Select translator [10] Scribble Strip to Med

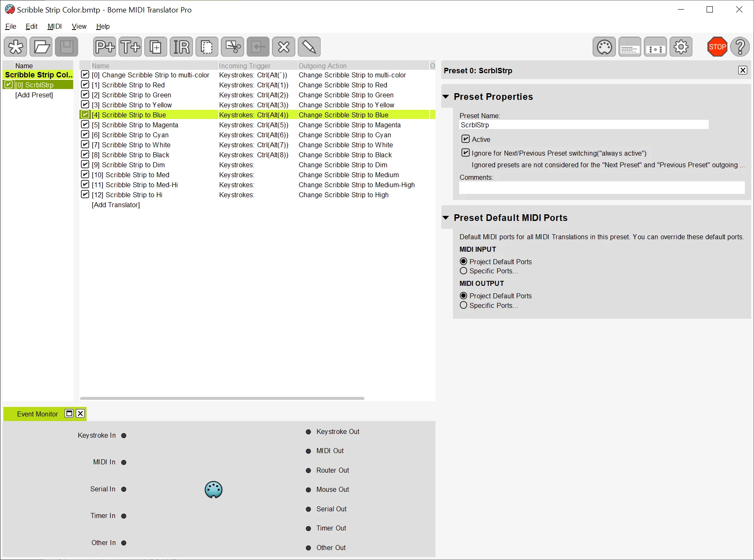[x=131, y=175]
